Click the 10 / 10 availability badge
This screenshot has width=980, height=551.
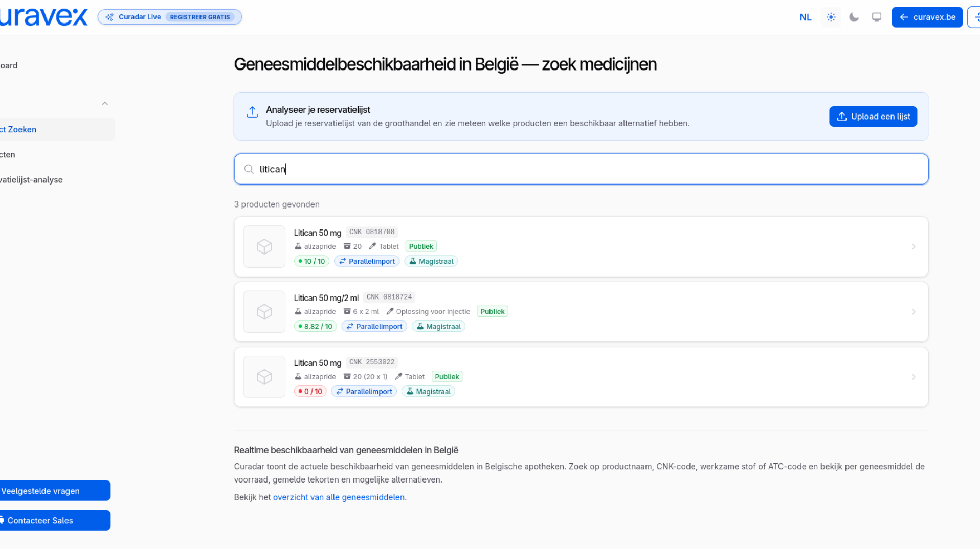pos(311,261)
